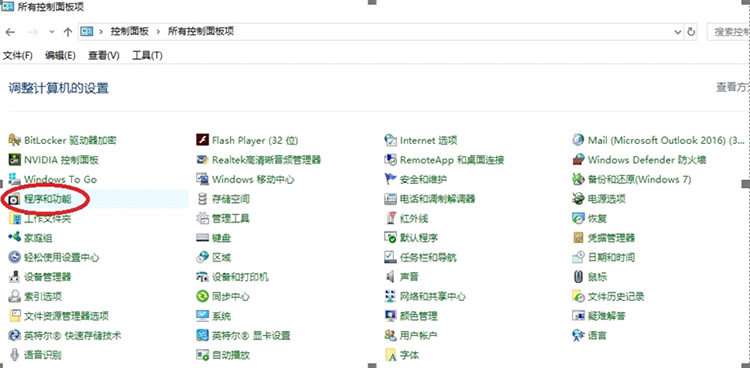Click the 管理工具 gear icon
The width and height of the screenshot is (750, 368).
click(x=203, y=219)
